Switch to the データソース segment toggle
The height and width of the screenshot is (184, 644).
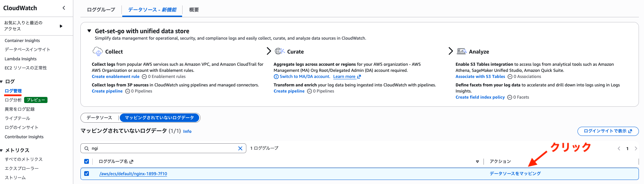tap(99, 118)
